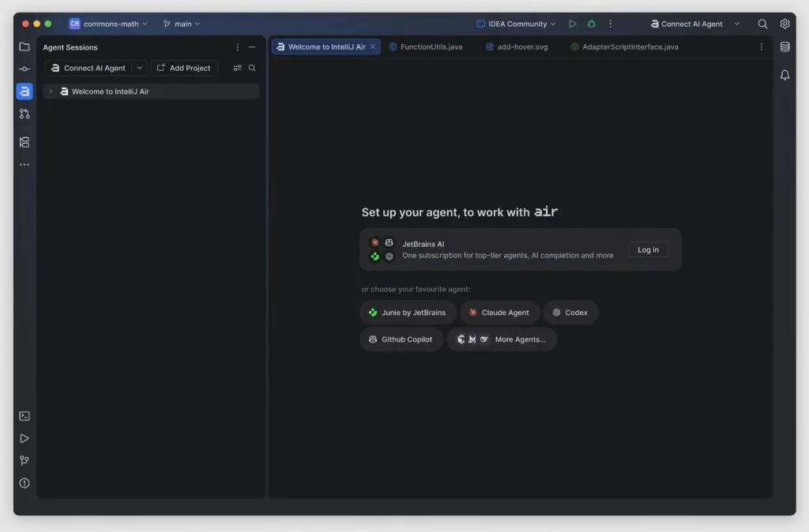Open Agent Sessions panel options menu
Image resolution: width=809 pixels, height=532 pixels.
coord(237,47)
